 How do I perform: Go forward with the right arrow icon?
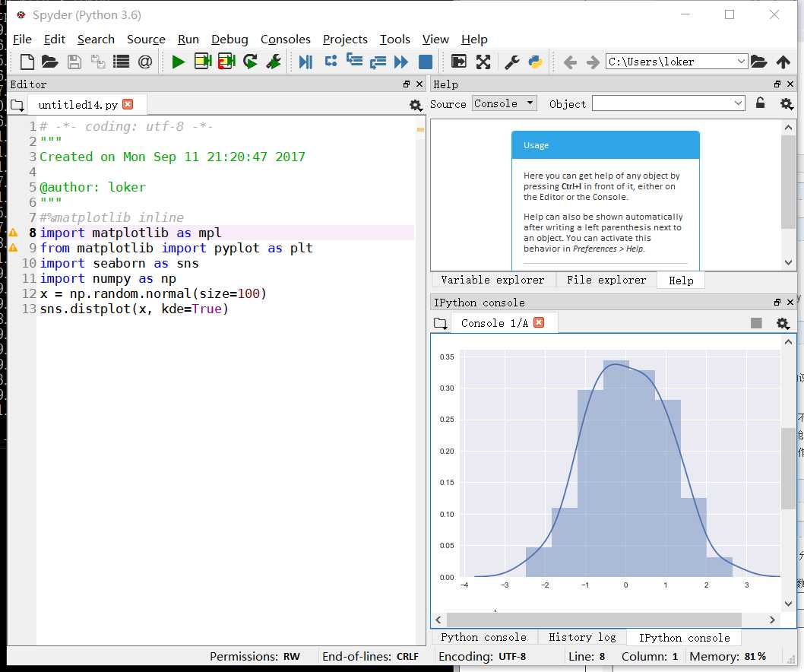[593, 62]
